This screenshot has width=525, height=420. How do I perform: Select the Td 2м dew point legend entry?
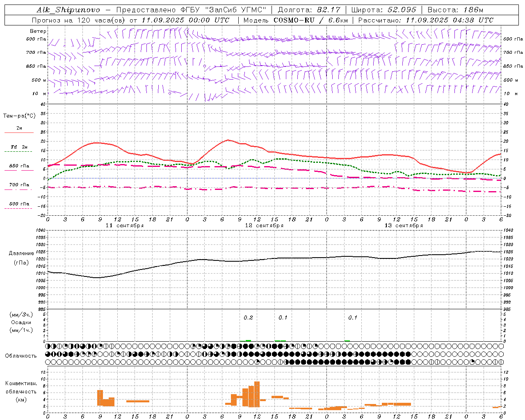pyautogui.click(x=19, y=147)
